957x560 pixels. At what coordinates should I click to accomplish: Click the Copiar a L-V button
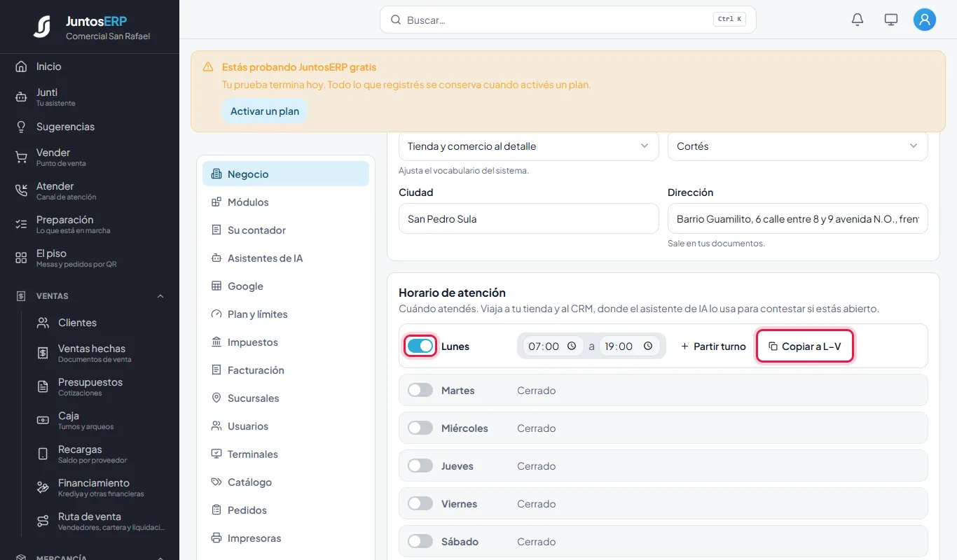coord(805,346)
